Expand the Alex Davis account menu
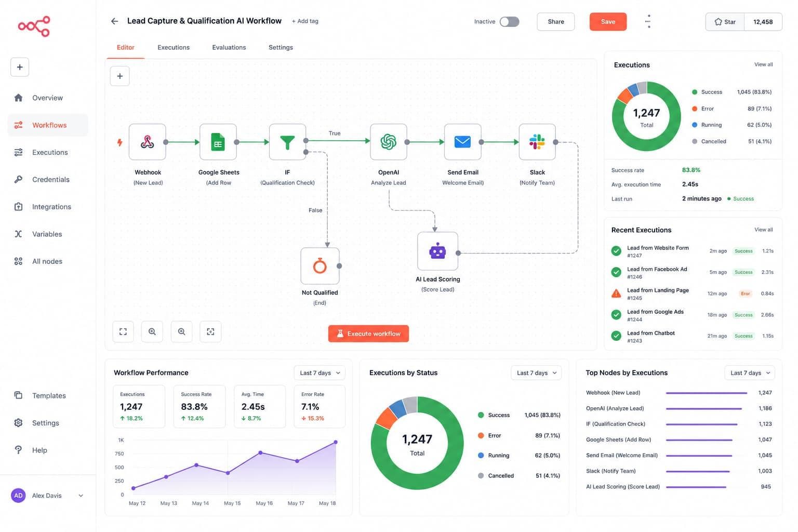The width and height of the screenshot is (798, 532). pyautogui.click(x=47, y=496)
